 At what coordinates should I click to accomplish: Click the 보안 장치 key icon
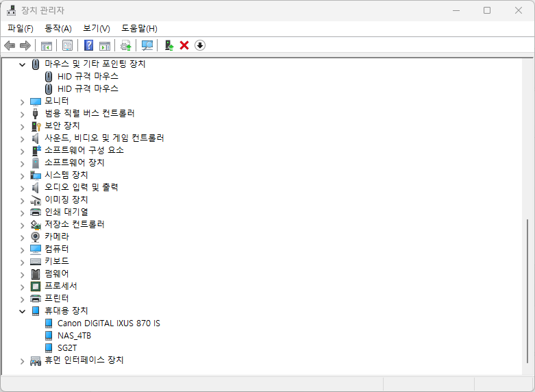click(x=36, y=126)
